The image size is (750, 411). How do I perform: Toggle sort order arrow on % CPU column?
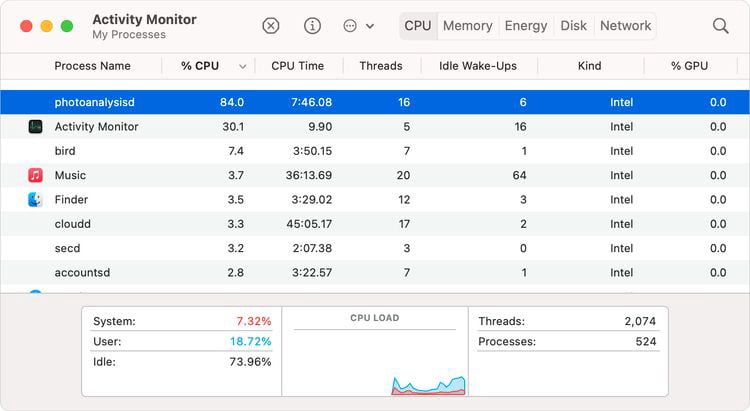(242, 67)
